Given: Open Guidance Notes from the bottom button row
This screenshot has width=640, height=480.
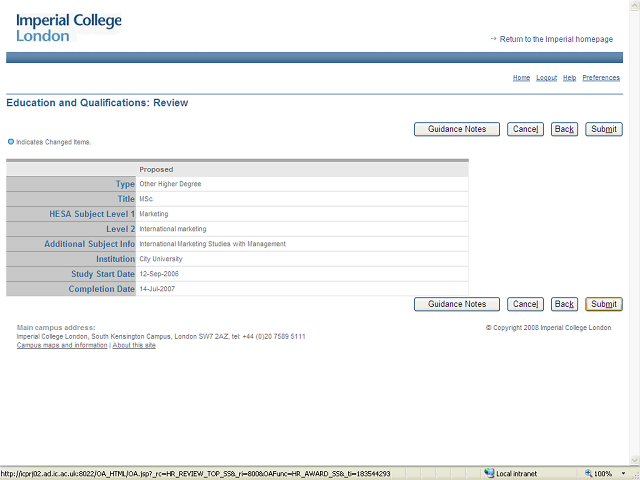Looking at the screenshot, I should coord(457,304).
